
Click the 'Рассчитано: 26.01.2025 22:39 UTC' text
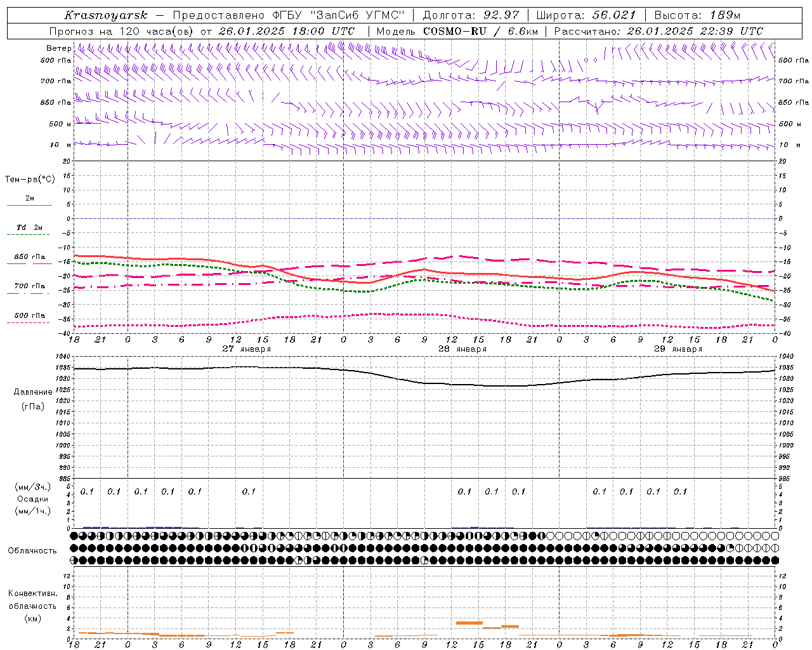coord(659,31)
